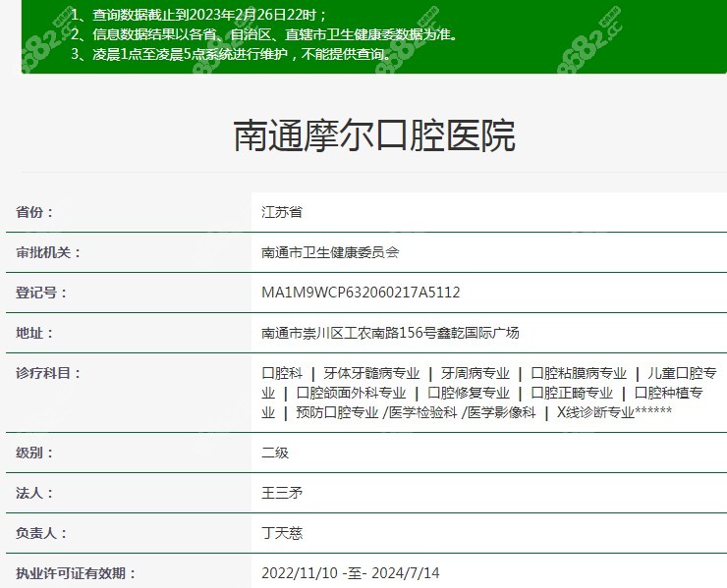Click the 二级 value
727x588 pixels.
275,453
